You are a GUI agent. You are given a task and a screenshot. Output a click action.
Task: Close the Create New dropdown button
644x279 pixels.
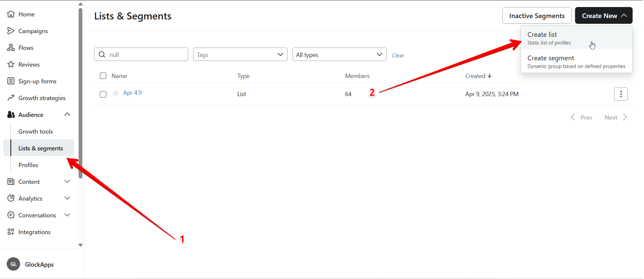click(x=603, y=15)
